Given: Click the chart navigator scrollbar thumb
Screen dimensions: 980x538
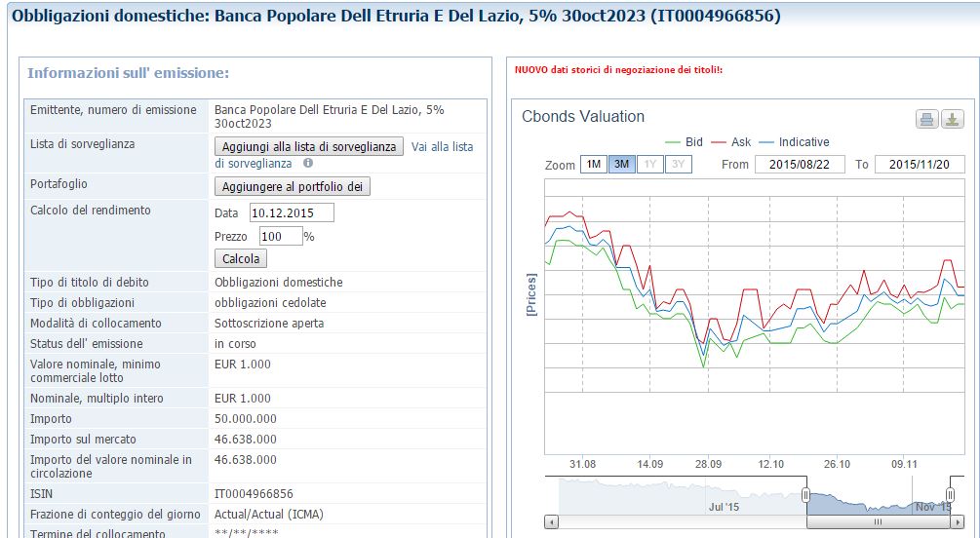Looking at the screenshot, I should 879,521.
